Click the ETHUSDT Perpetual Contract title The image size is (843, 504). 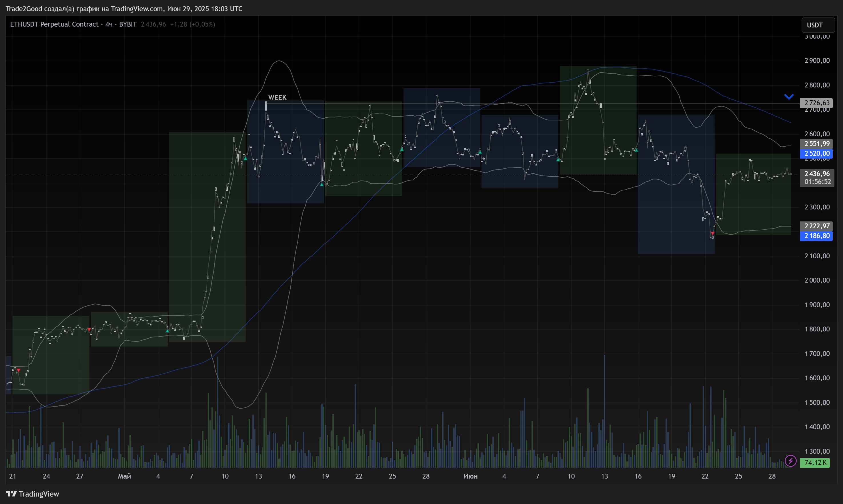[54, 24]
